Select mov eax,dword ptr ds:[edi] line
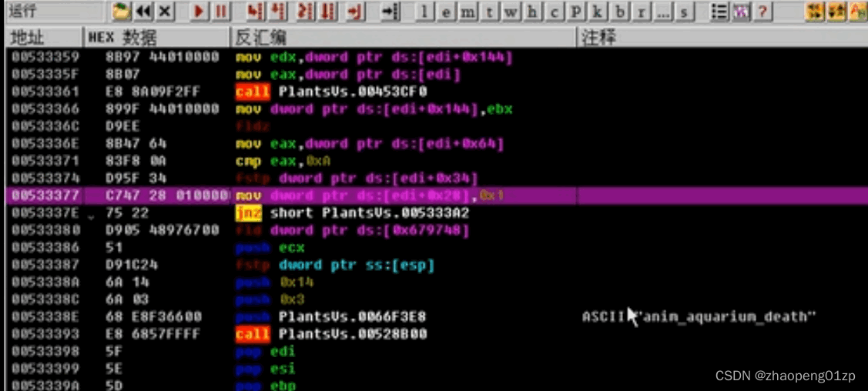This screenshot has height=391, width=868. [348, 75]
